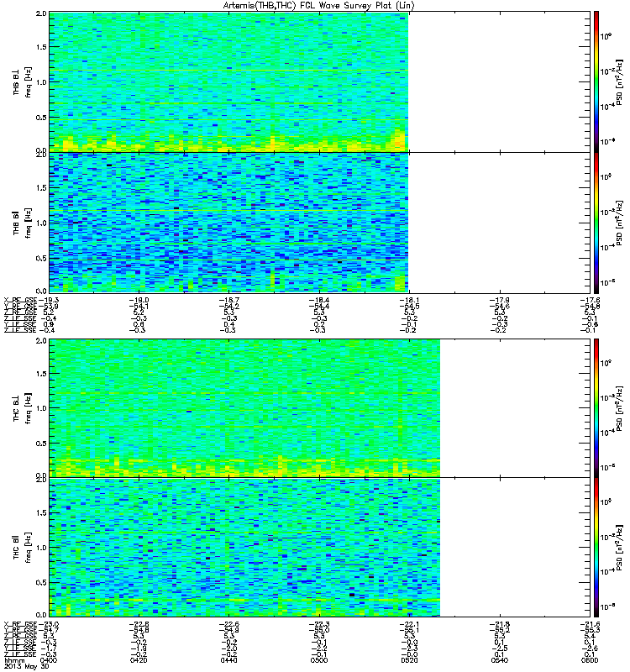630x672 pixels.
Task: Click the THB X position value -19.0
Action: pos(139,300)
